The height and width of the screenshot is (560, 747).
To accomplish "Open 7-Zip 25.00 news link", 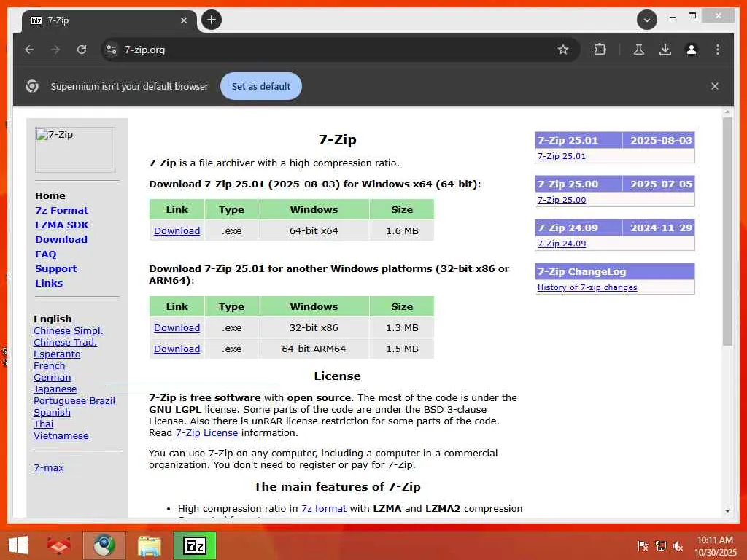I will 562,200.
